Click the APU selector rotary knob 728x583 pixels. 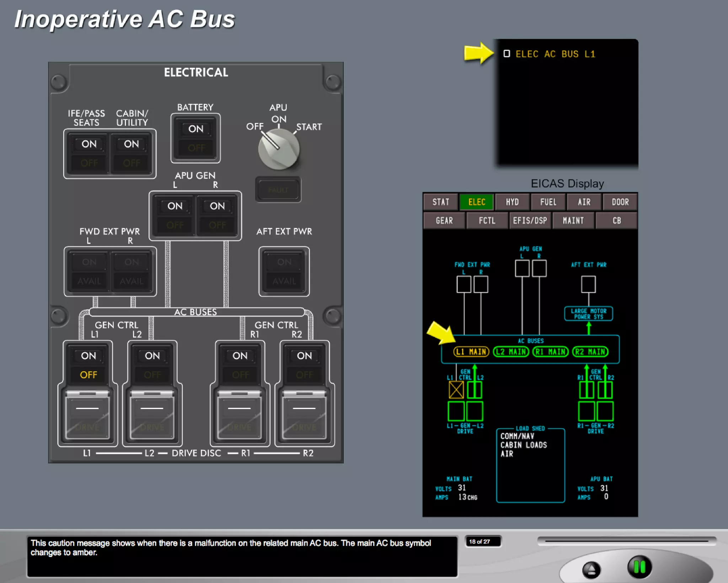pos(279,149)
